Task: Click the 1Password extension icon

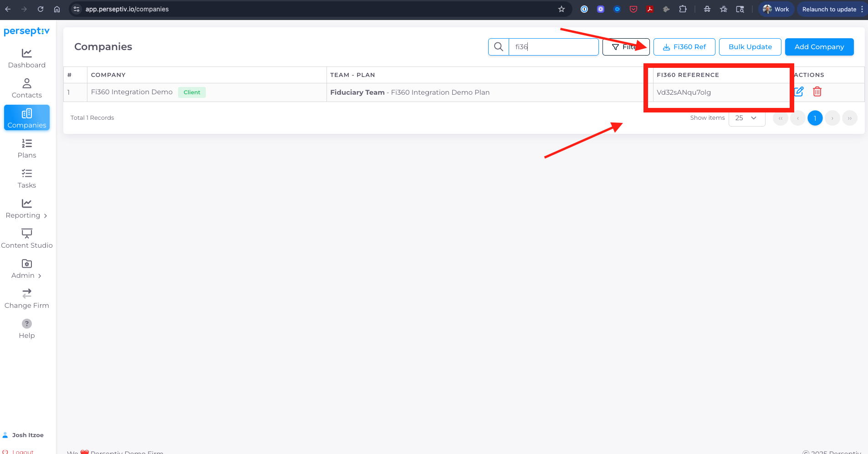Action: pyautogui.click(x=584, y=9)
